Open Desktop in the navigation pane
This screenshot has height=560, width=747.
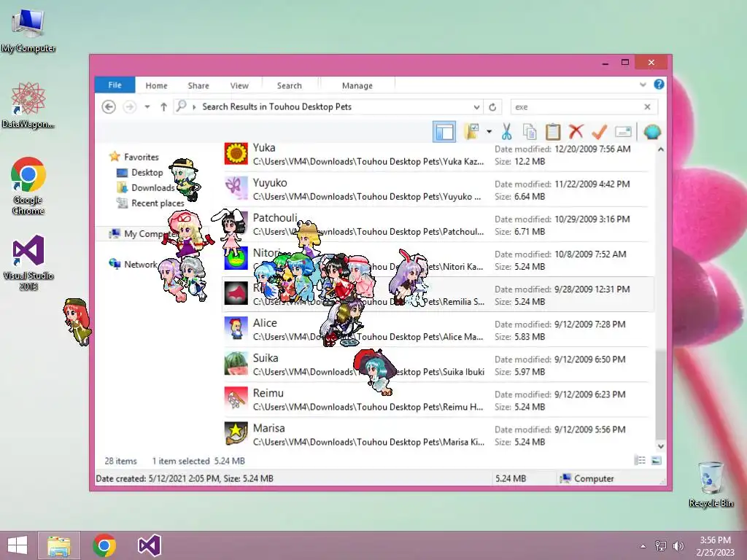pos(147,172)
